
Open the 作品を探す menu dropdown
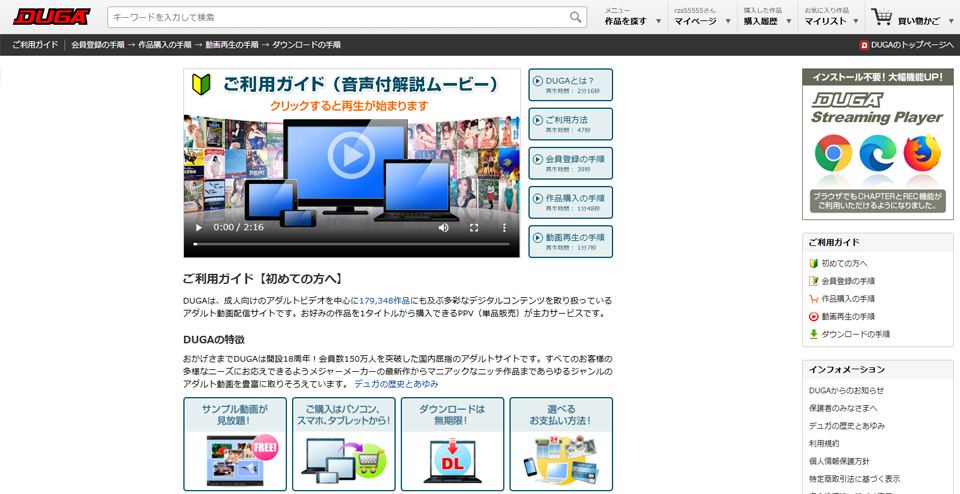[x=633, y=17]
